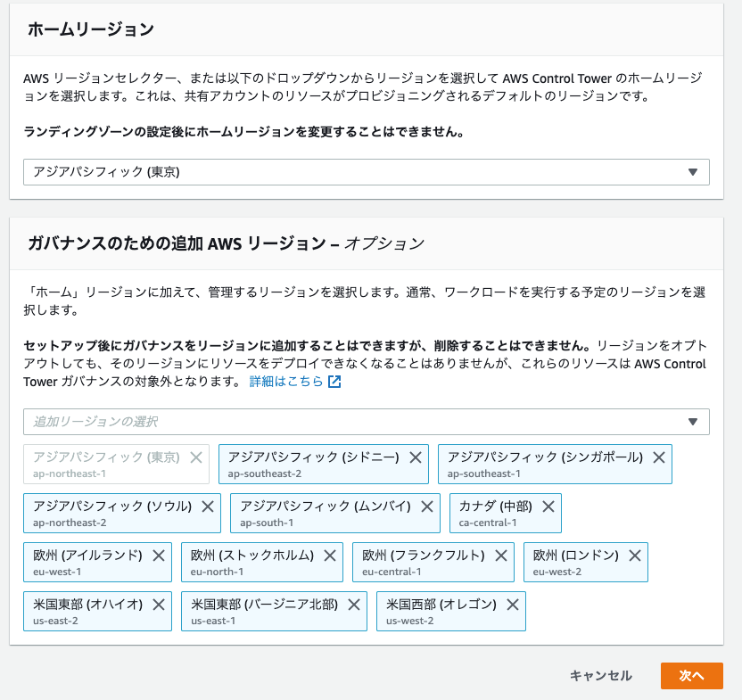This screenshot has width=742, height=700.
Task: Click the orange 次へ button
Action: coord(692,676)
